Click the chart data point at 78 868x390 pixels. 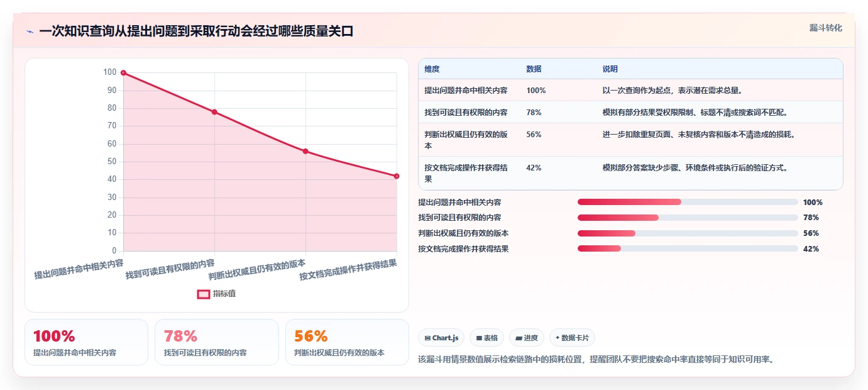[214, 112]
